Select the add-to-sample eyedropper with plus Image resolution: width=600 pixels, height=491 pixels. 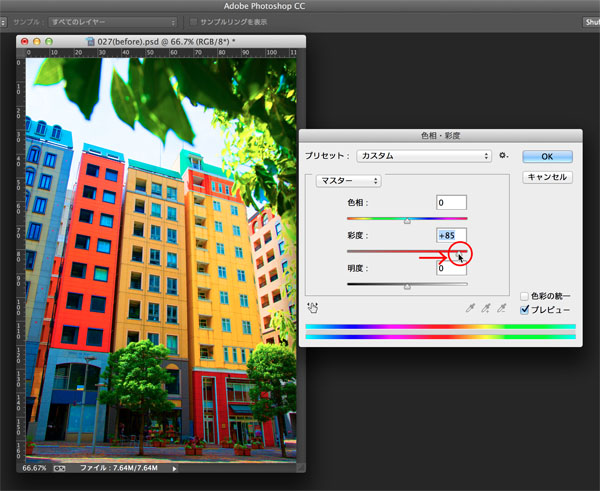(x=486, y=308)
